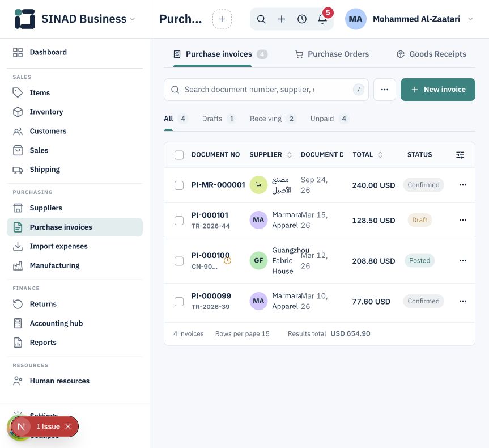Click the New invoice button
Screen dimensions: 489x448
tap(438, 90)
